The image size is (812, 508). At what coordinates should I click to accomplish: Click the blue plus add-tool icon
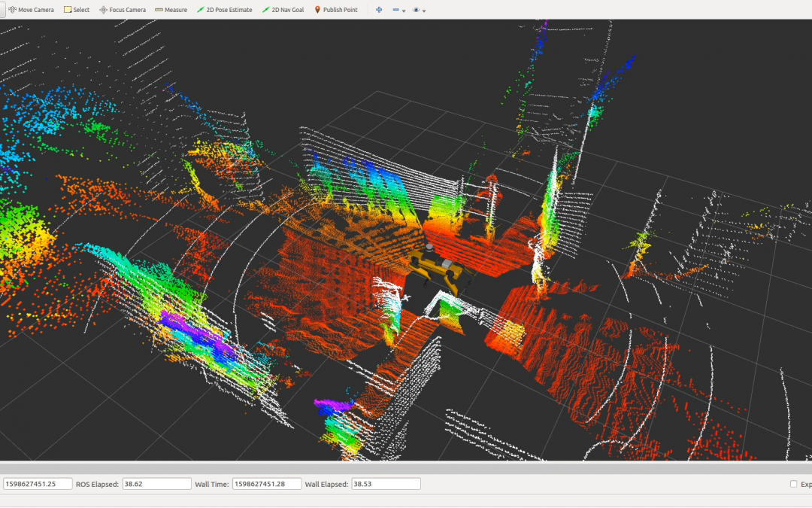tap(379, 10)
